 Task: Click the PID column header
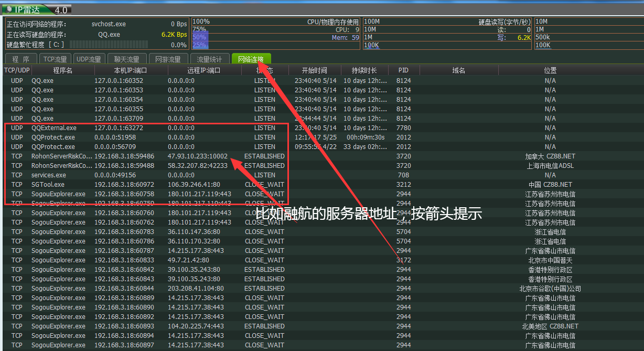[x=403, y=70]
